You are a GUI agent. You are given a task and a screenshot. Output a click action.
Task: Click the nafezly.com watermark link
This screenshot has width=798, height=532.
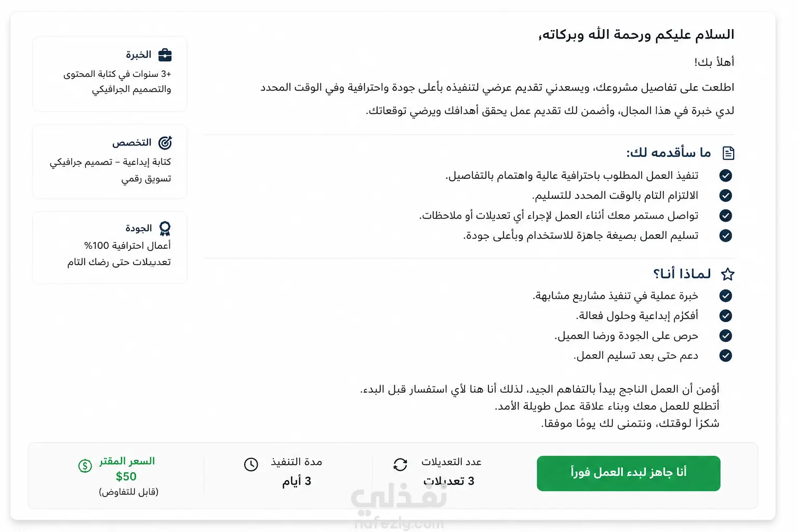[x=399, y=523]
